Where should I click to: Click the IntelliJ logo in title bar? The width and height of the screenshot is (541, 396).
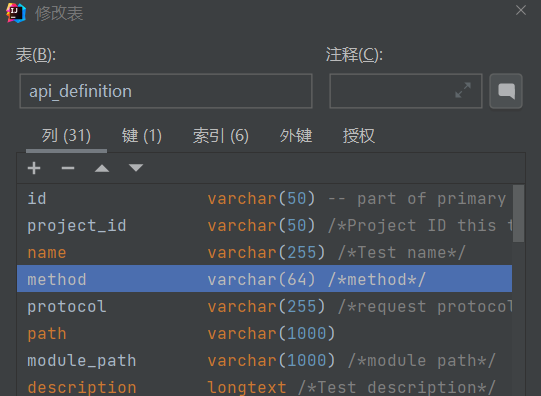[x=16, y=13]
